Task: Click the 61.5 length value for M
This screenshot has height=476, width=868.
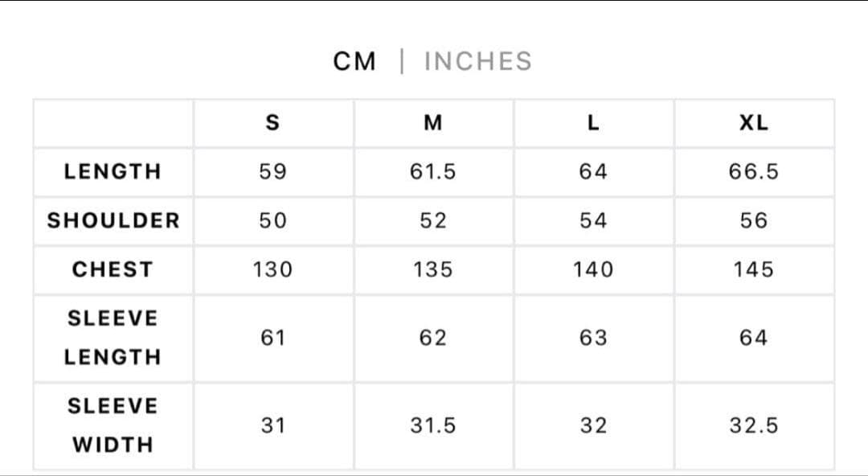Action: coord(433,171)
